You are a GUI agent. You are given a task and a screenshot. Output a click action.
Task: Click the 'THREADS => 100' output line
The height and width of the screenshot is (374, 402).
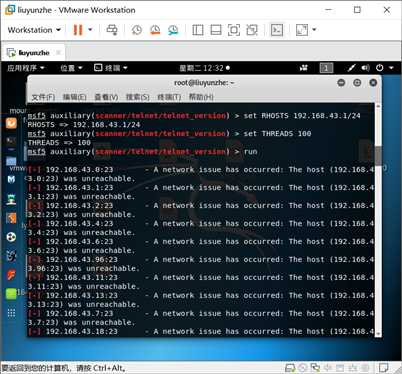click(59, 143)
